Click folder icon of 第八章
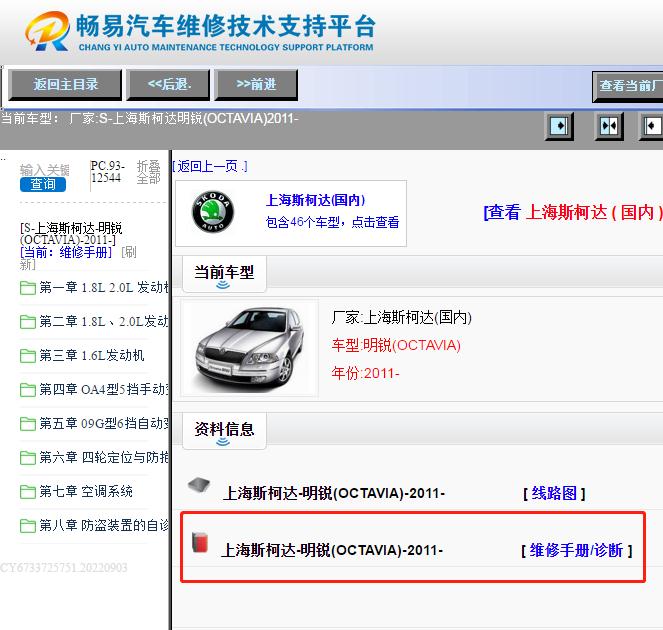Viewport: 663px width, 630px height. tap(27, 526)
